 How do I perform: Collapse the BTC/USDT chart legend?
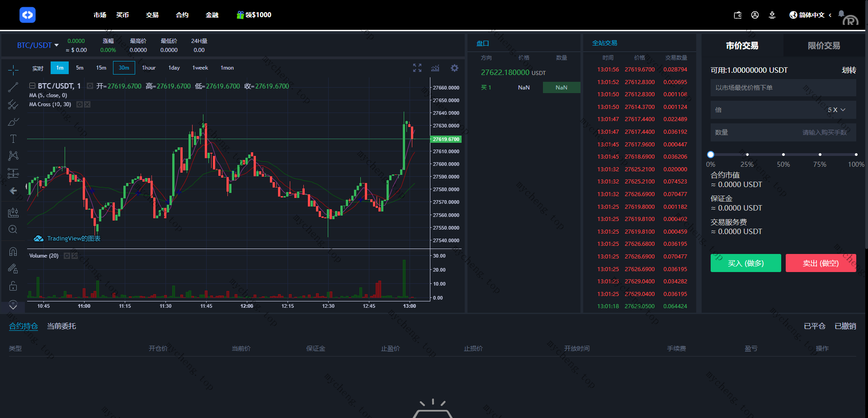[32, 86]
